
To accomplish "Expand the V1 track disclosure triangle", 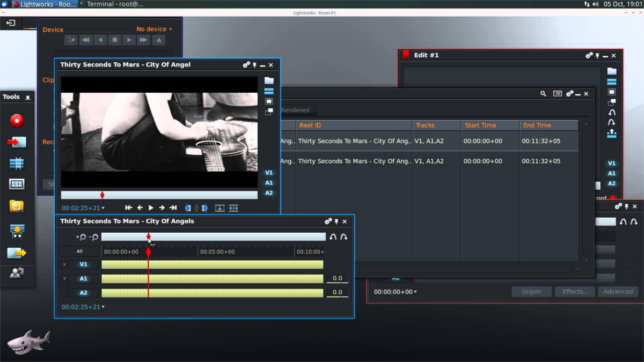I will click(65, 264).
